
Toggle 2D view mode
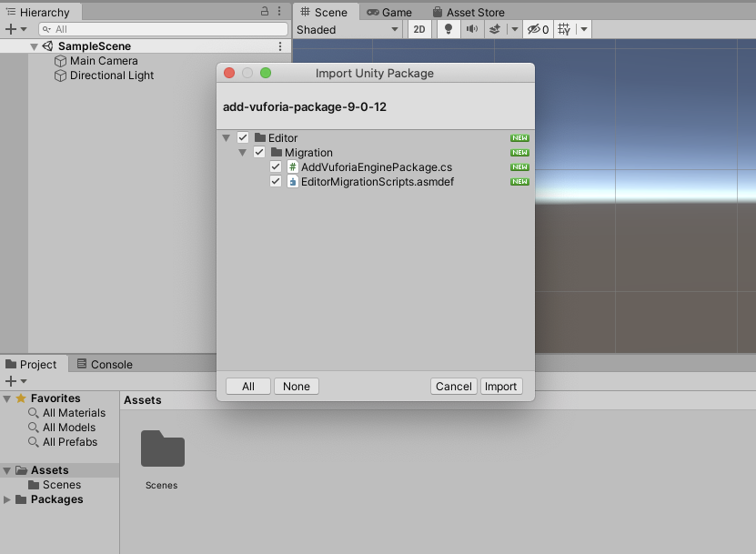pyautogui.click(x=419, y=29)
